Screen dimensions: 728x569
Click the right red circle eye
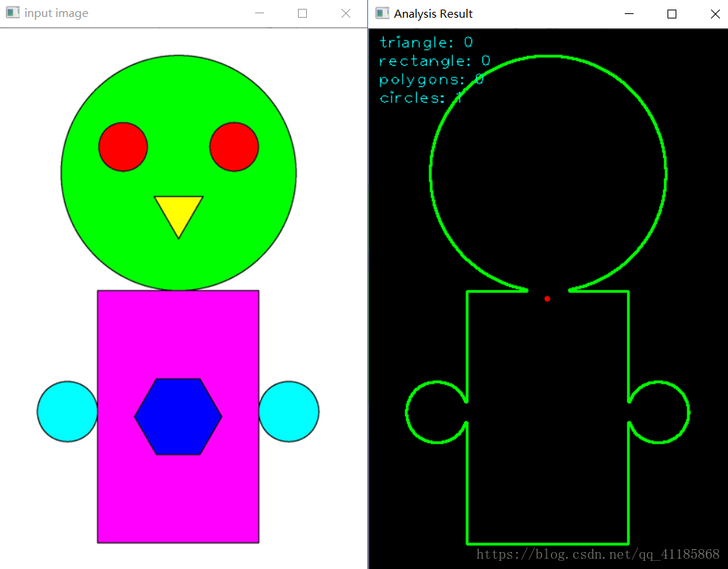234,147
